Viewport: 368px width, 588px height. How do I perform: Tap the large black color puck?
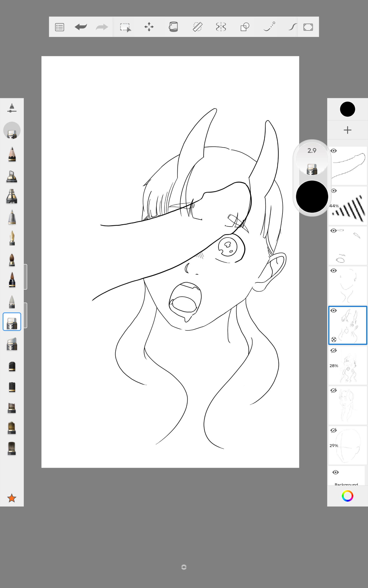point(312,197)
